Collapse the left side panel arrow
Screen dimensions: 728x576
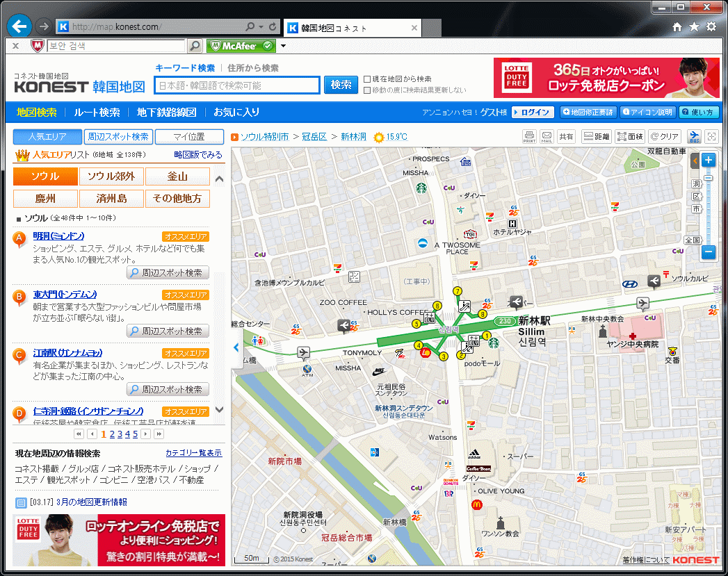tap(236, 347)
